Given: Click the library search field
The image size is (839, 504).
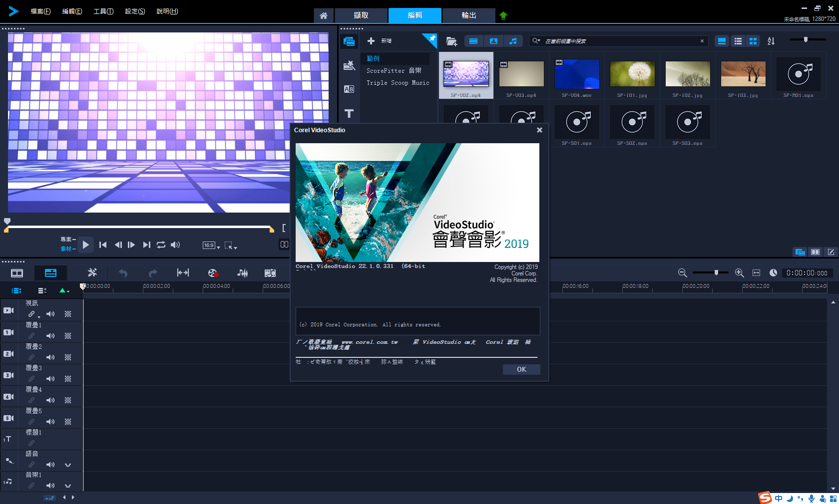Looking at the screenshot, I should point(619,41).
